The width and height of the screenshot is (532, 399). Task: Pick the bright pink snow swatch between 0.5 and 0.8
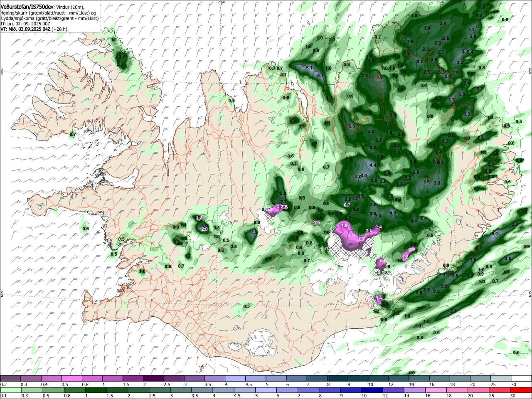[72, 378]
